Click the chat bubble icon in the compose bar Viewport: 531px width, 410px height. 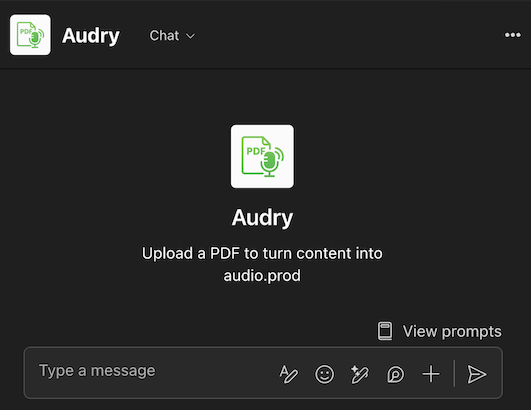[395, 374]
